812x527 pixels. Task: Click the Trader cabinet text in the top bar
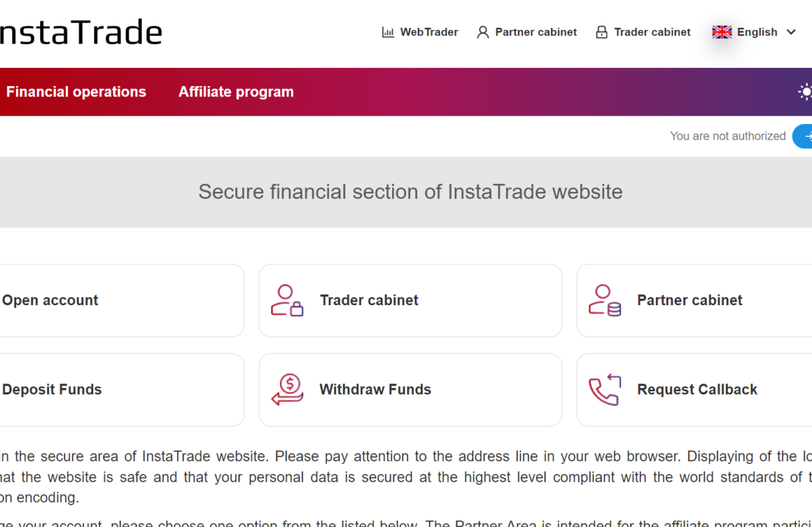(652, 32)
